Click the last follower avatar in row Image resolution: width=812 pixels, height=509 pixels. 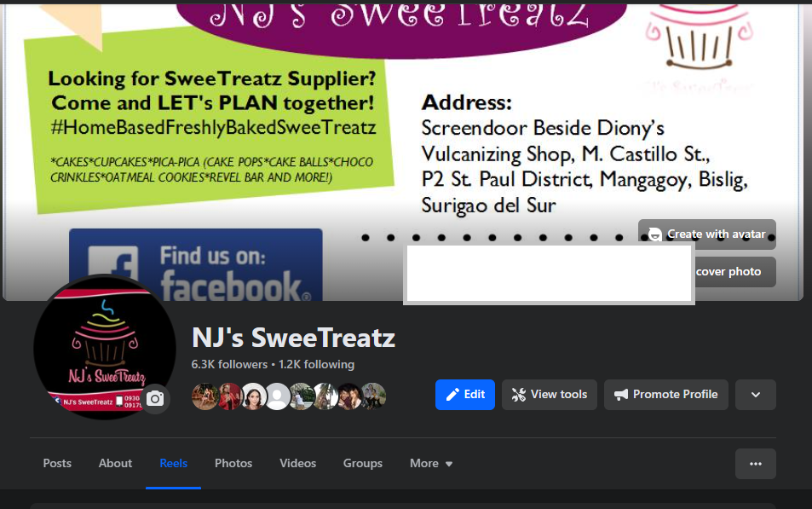[x=373, y=396]
